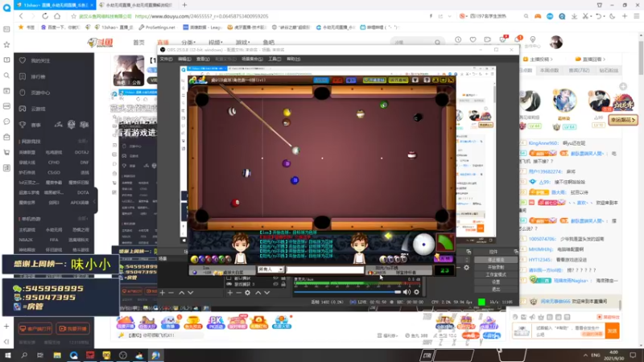This screenshot has height=362, width=644.
Task: Click Windows Start button
Action: pyautogui.click(x=8, y=356)
